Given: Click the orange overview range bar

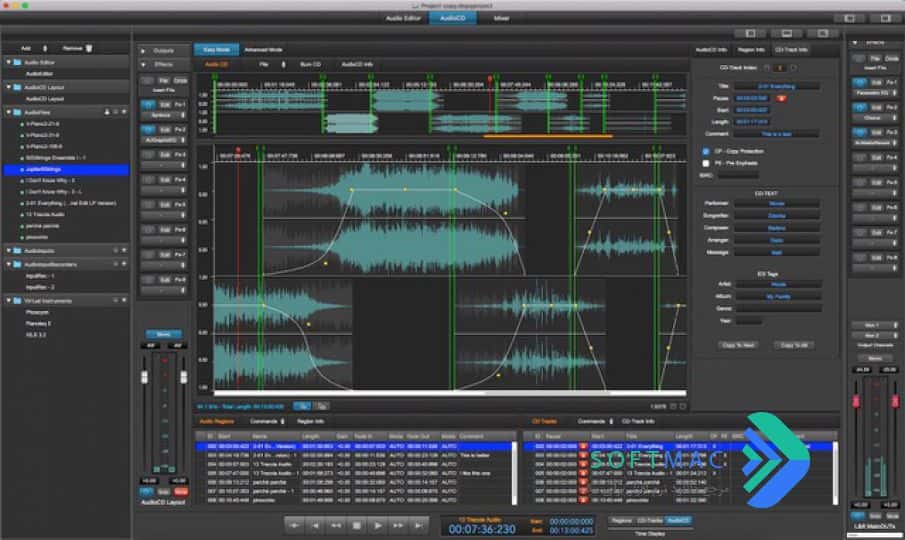Looking at the screenshot, I should point(548,137).
